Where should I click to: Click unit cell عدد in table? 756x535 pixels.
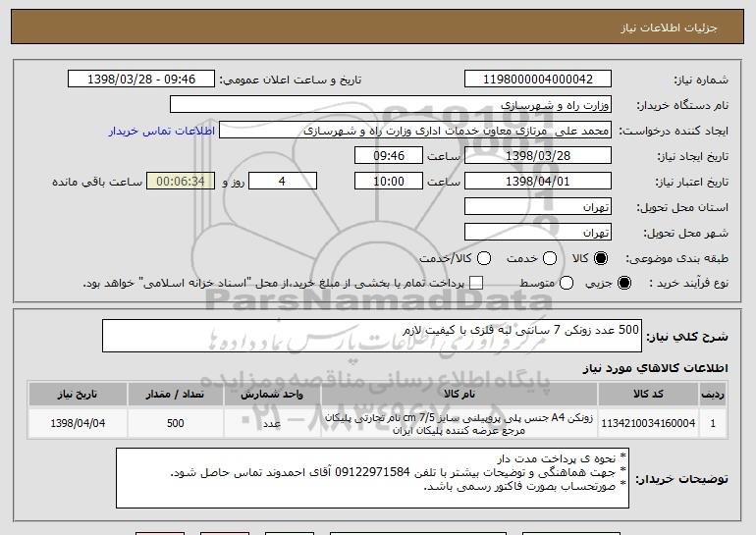pos(272,423)
